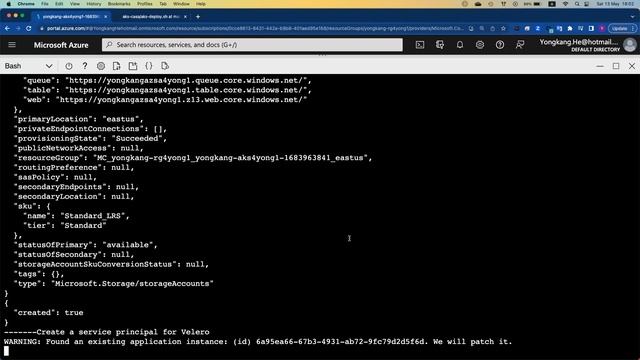Click the "statusOfPrimary": "available" line

coord(86,245)
